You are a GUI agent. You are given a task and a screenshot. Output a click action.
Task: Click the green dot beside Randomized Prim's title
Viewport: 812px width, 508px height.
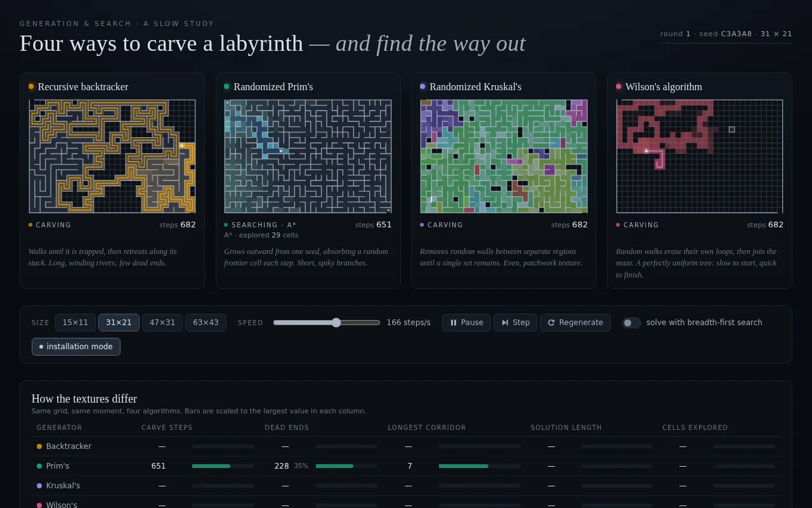226,86
